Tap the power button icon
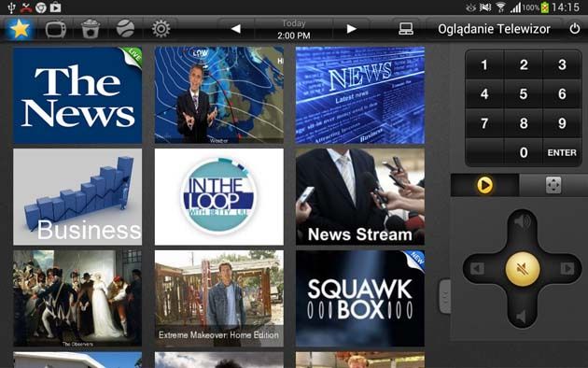Screen dimensions: 588x368 pyautogui.click(x=575, y=29)
